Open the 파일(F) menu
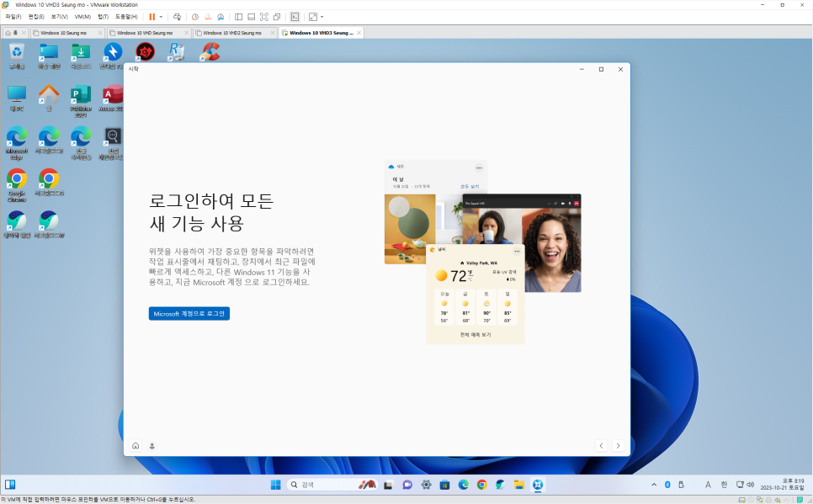This screenshot has width=813, height=504. (x=13, y=17)
